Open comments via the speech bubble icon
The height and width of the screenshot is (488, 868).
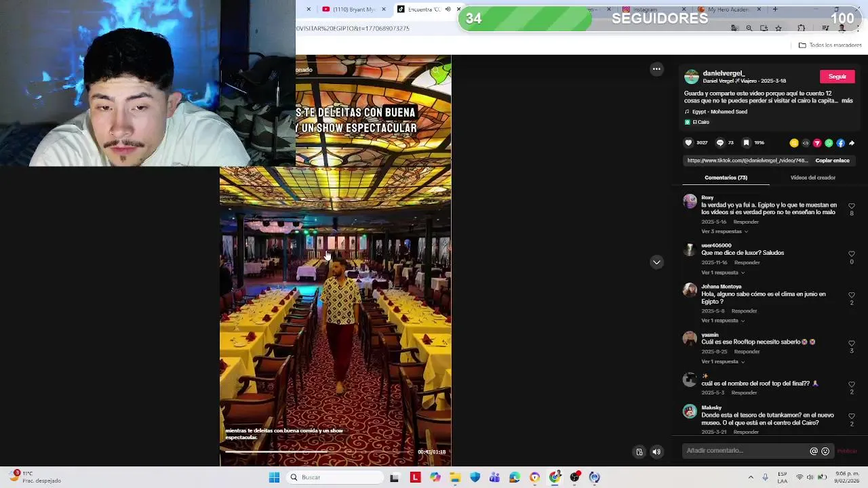click(x=720, y=143)
